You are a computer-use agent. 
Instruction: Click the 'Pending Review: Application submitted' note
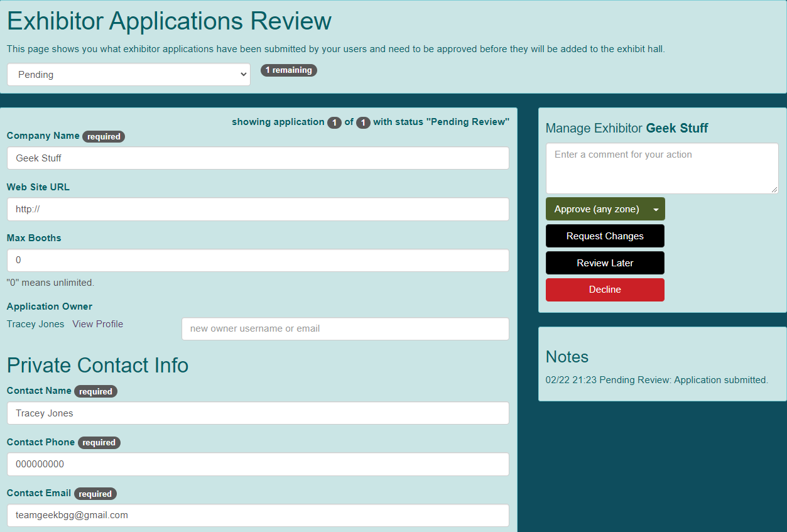coord(657,380)
